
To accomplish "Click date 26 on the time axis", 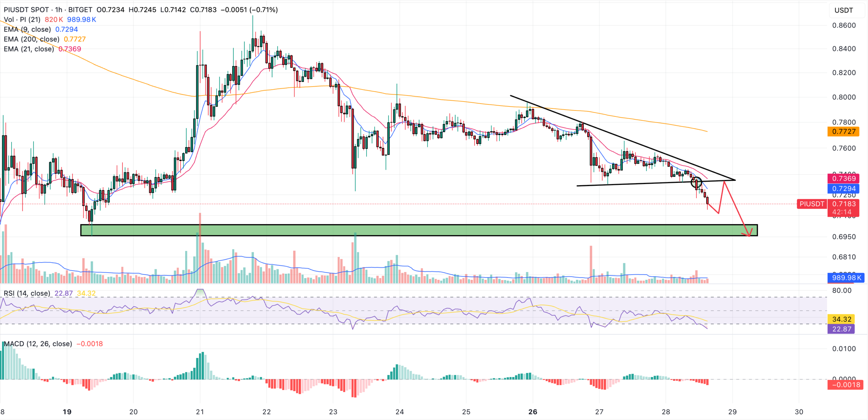I will point(533,412).
